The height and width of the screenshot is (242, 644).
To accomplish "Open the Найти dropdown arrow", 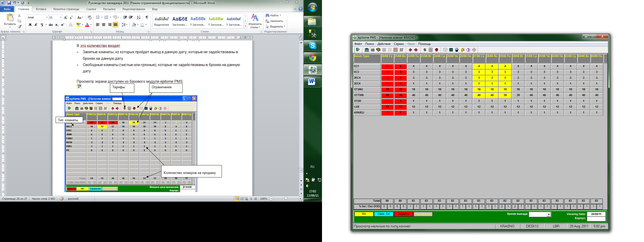I will (x=280, y=15).
